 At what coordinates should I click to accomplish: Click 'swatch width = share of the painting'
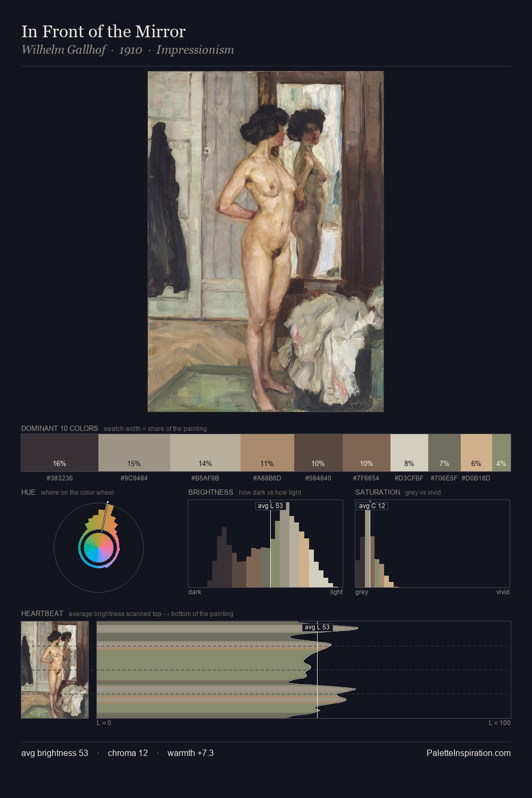(155, 429)
